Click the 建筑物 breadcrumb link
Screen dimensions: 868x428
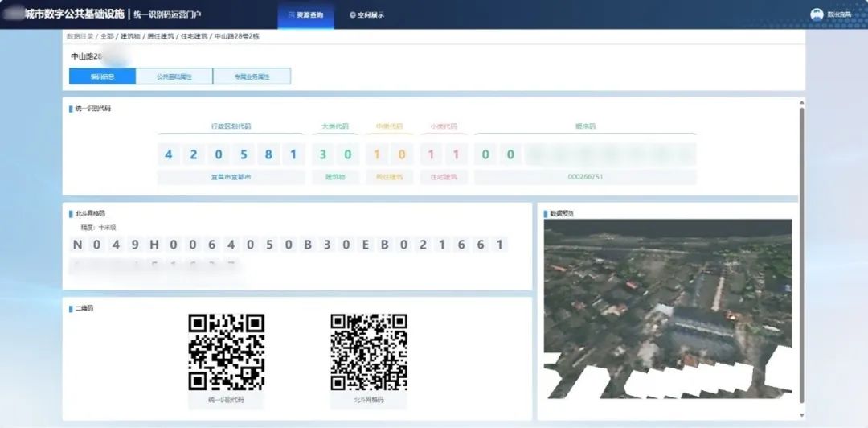(x=130, y=36)
